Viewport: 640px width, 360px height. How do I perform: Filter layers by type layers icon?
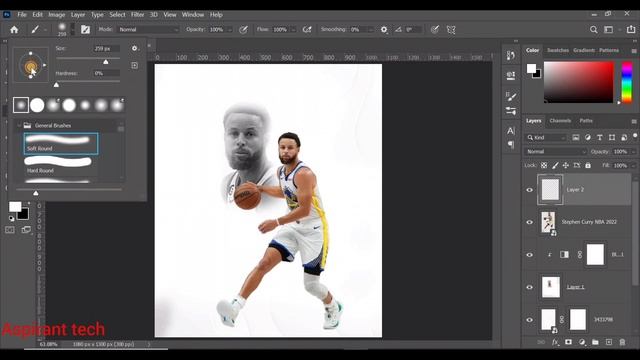click(600, 138)
